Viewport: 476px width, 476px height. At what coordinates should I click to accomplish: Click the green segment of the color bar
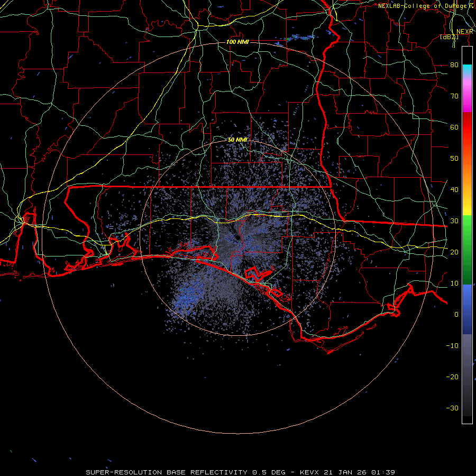(x=467, y=250)
